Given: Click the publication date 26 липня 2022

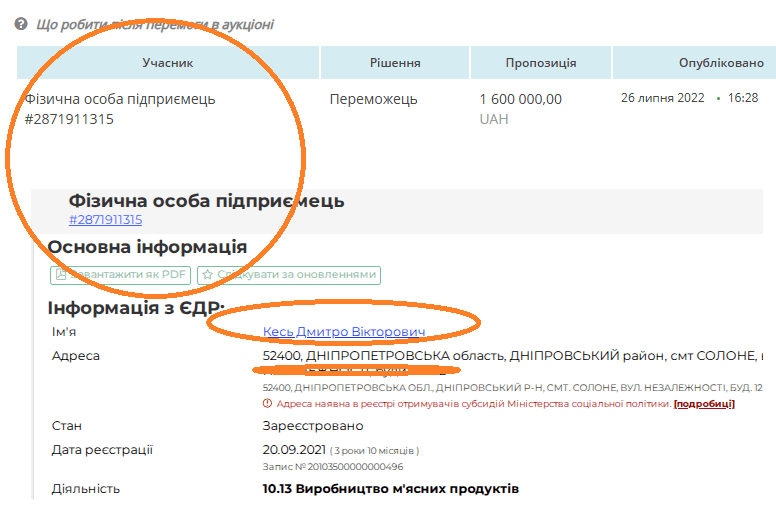Looking at the screenshot, I should 663,98.
